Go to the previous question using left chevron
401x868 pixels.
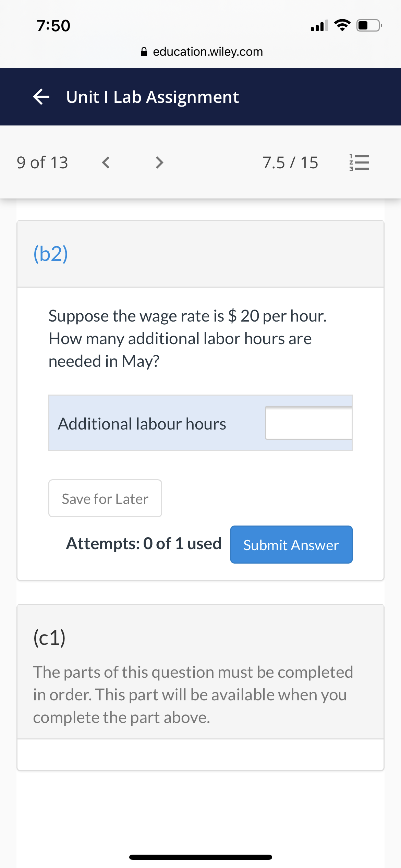pos(106,162)
